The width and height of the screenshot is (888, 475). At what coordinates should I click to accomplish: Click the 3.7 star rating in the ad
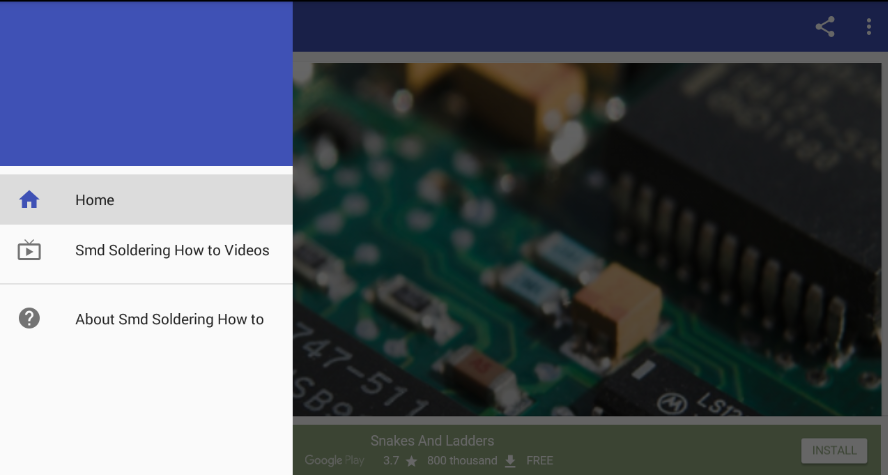400,461
